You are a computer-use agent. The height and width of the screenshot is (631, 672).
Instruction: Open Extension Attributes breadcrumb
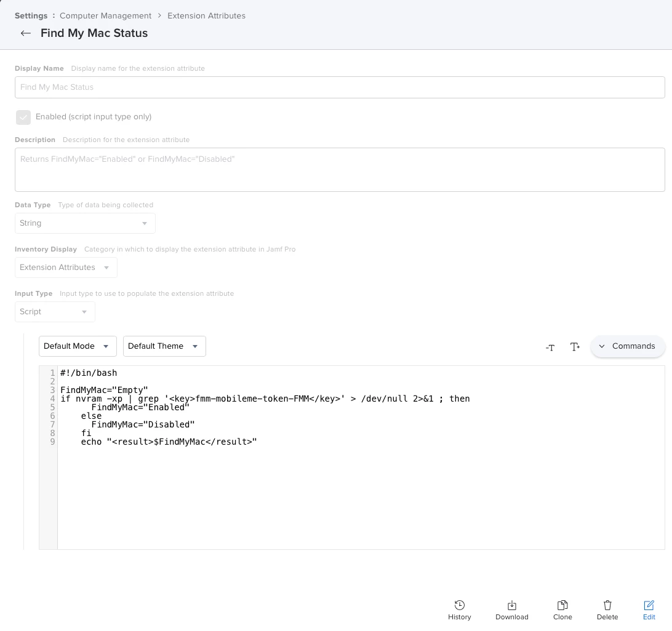point(207,16)
